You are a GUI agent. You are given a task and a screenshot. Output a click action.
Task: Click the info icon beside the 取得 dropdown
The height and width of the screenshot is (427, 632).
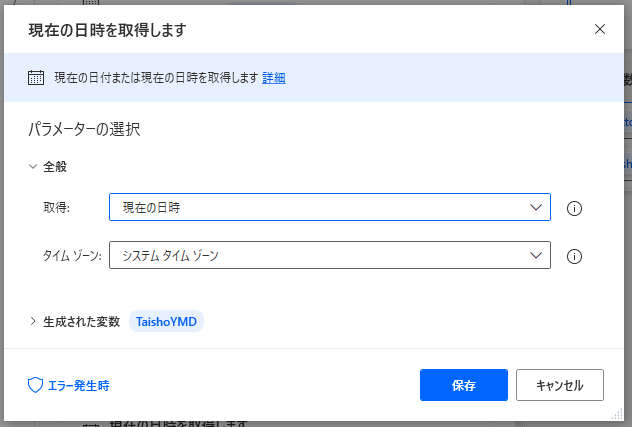574,208
